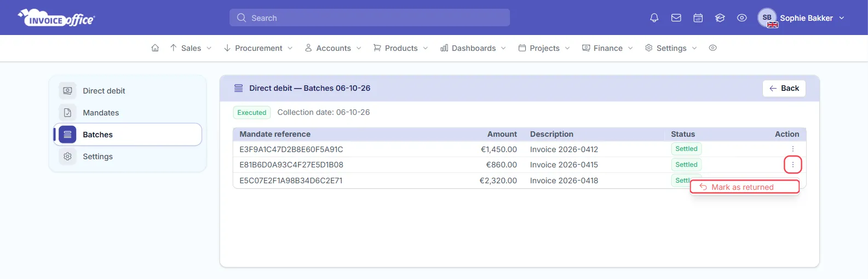Click the Direct debit sidebar icon
This screenshot has width=868, height=279.
click(x=67, y=91)
